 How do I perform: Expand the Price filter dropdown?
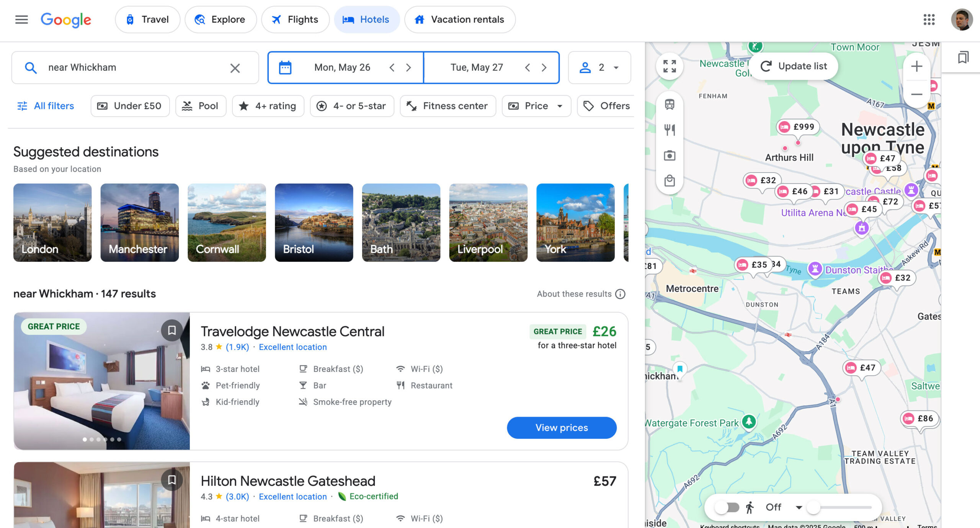[x=536, y=106]
